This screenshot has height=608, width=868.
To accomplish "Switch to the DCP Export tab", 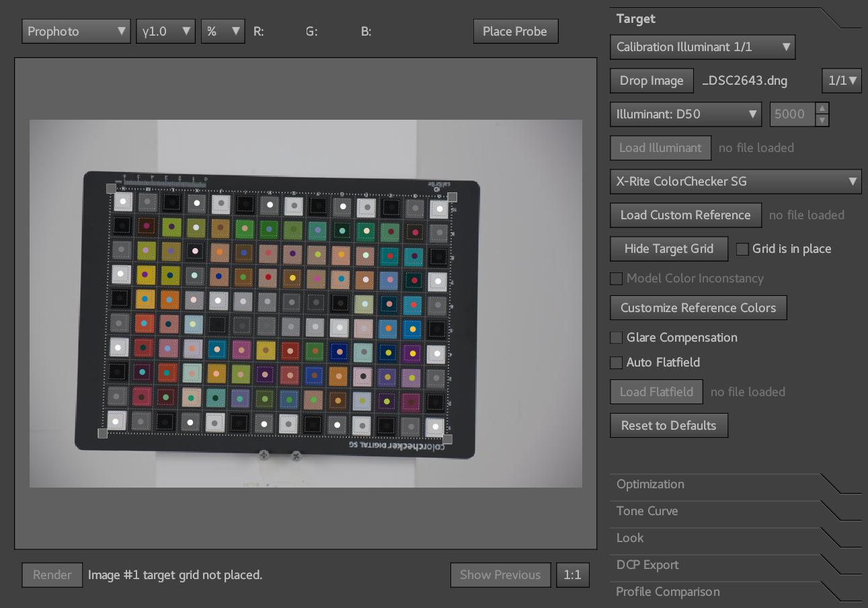I will point(647,565).
